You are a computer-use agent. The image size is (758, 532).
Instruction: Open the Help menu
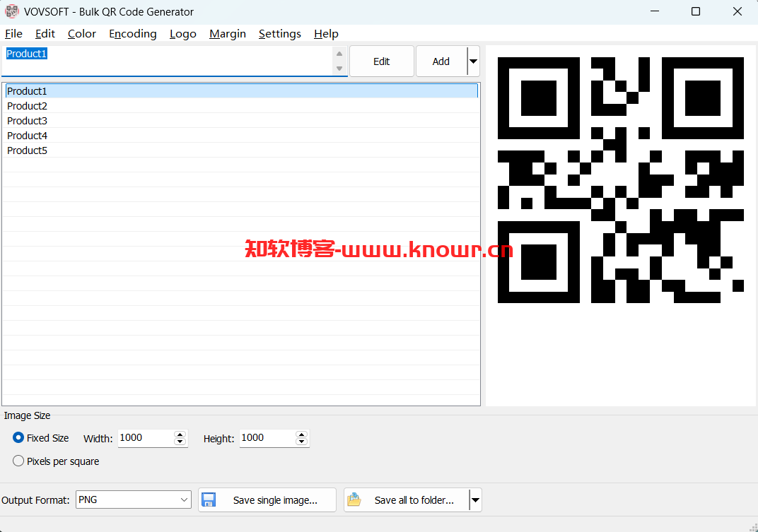(326, 34)
